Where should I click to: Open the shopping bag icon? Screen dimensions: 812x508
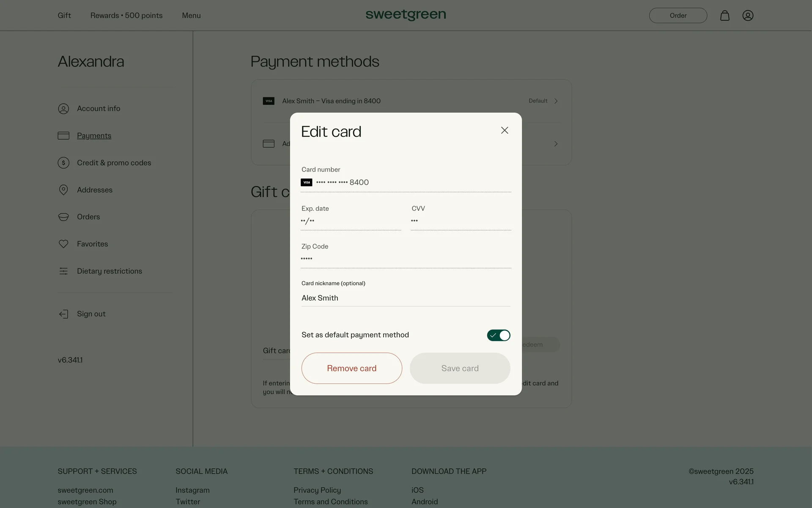724,16
